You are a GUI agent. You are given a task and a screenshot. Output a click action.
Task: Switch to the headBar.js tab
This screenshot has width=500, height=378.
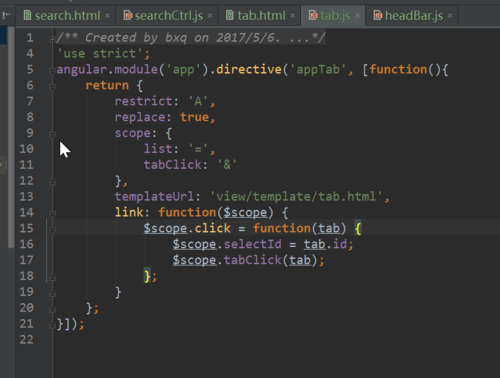click(413, 16)
